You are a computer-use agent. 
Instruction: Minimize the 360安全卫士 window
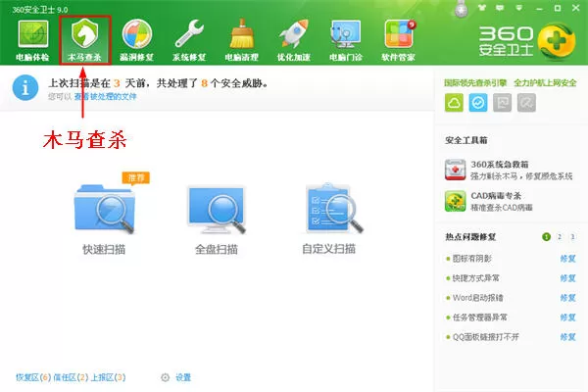(x=539, y=8)
